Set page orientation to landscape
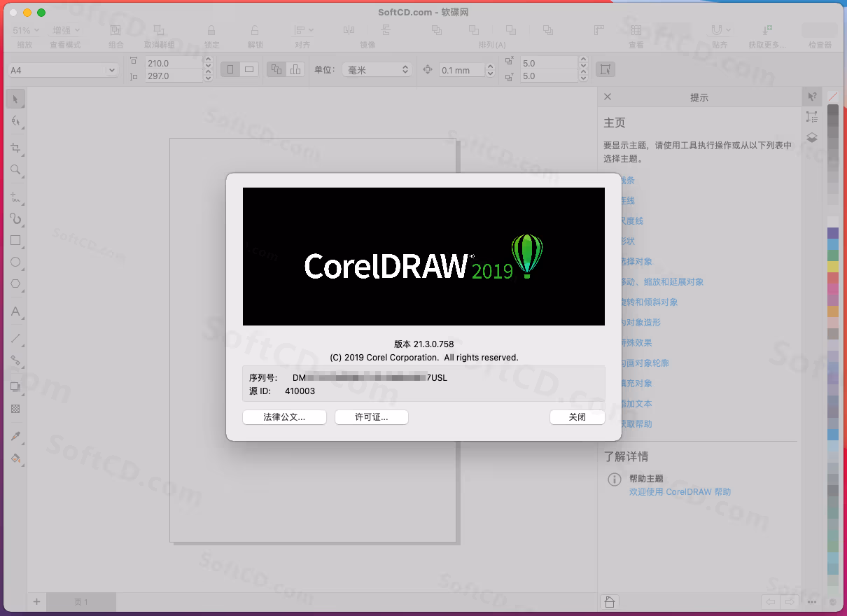 [x=248, y=69]
